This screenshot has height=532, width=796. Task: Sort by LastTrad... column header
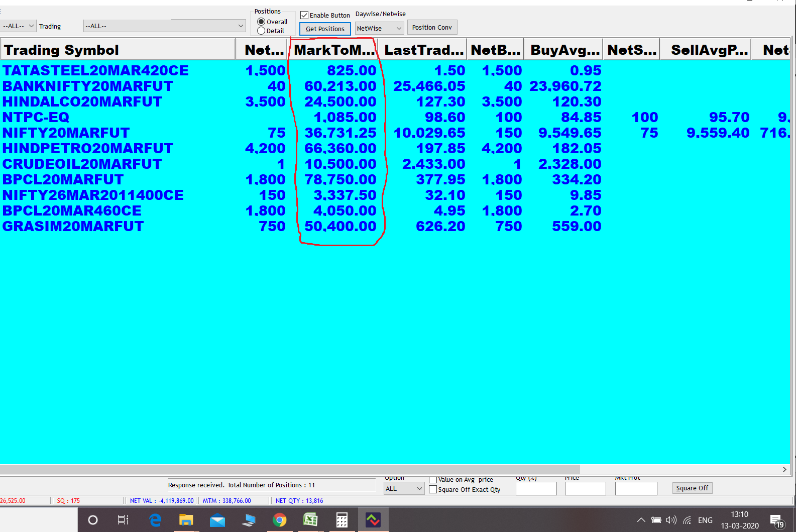pyautogui.click(x=423, y=50)
